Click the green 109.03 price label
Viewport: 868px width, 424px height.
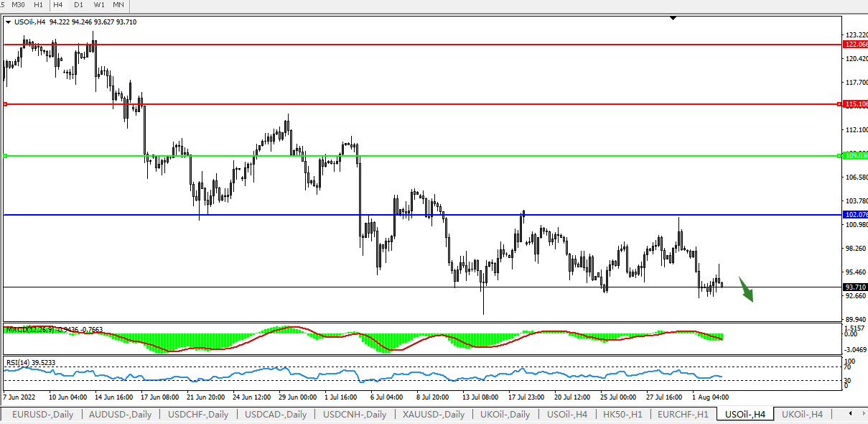[x=856, y=155]
